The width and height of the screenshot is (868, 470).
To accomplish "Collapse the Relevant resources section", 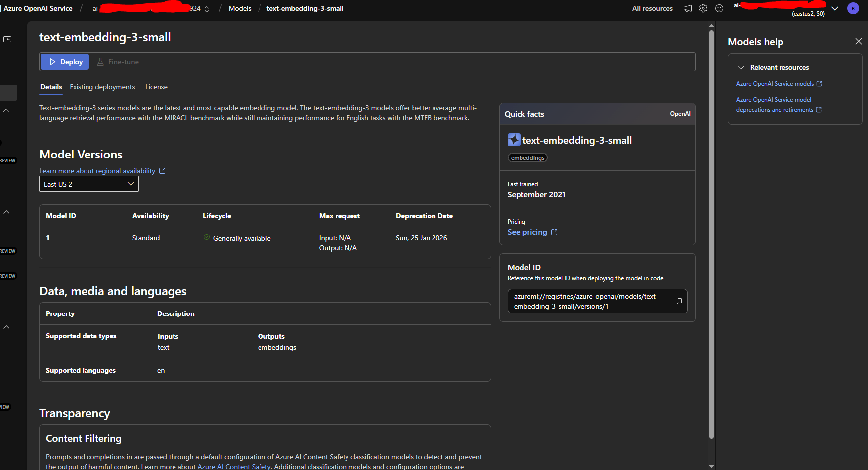I will click(x=741, y=67).
